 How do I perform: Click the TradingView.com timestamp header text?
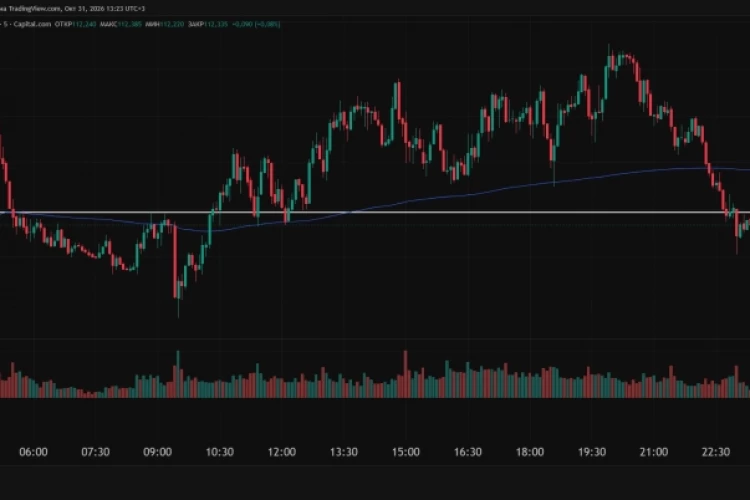click(x=72, y=9)
